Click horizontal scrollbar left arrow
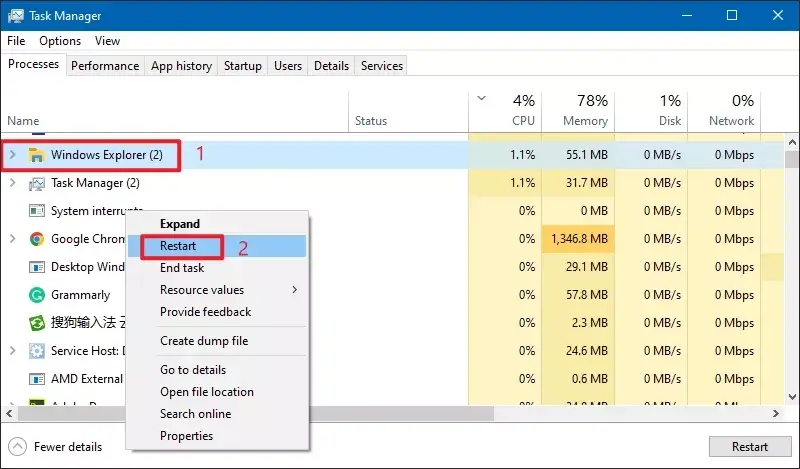800x469 pixels. [9, 413]
